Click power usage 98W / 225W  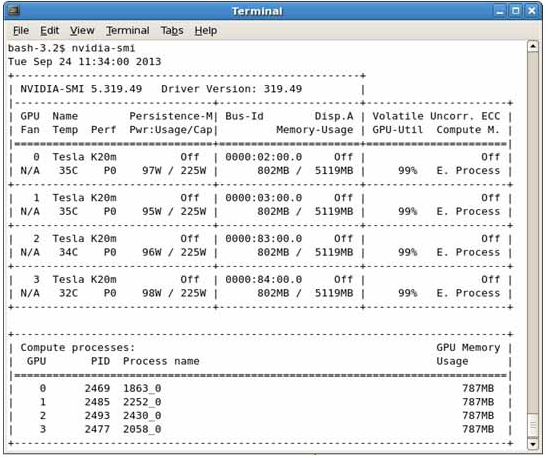click(174, 293)
